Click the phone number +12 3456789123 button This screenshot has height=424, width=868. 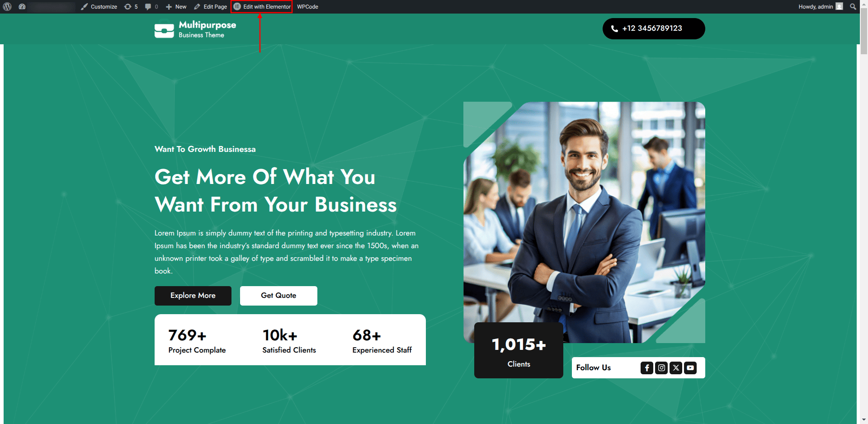pos(654,28)
